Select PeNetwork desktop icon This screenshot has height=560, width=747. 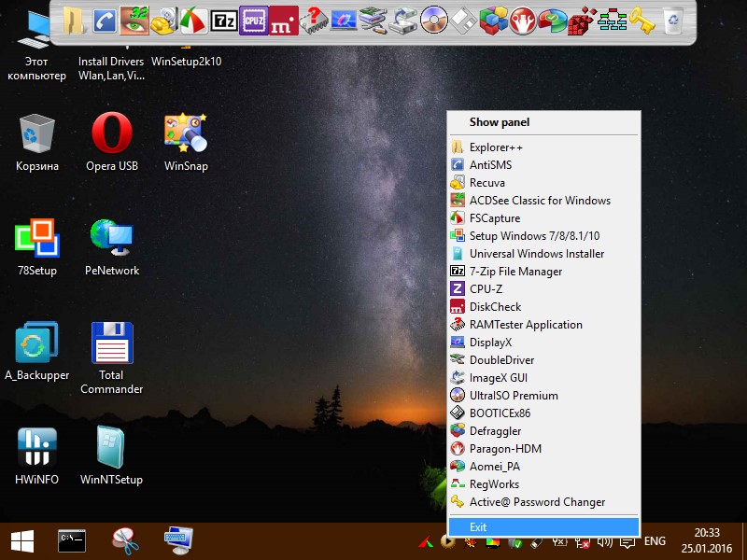point(112,246)
